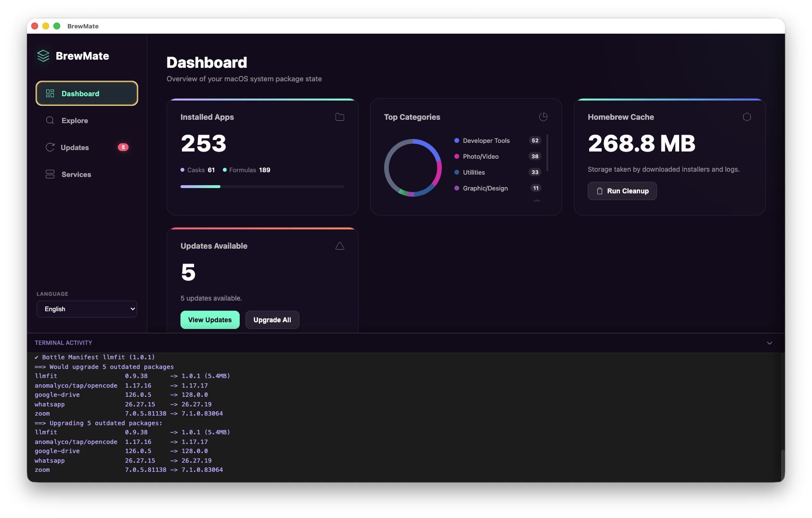This screenshot has height=518, width=812.
Task: Click the Updates Available card title
Action: (214, 246)
